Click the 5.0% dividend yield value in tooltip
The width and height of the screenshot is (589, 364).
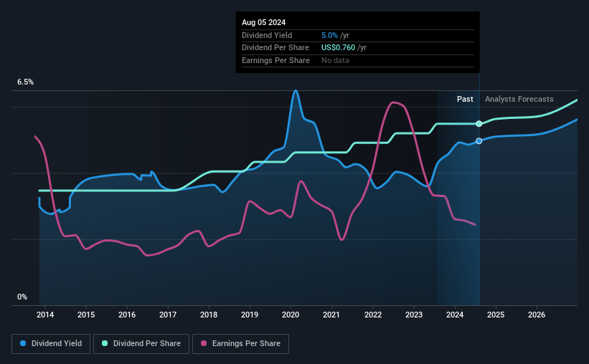click(329, 35)
